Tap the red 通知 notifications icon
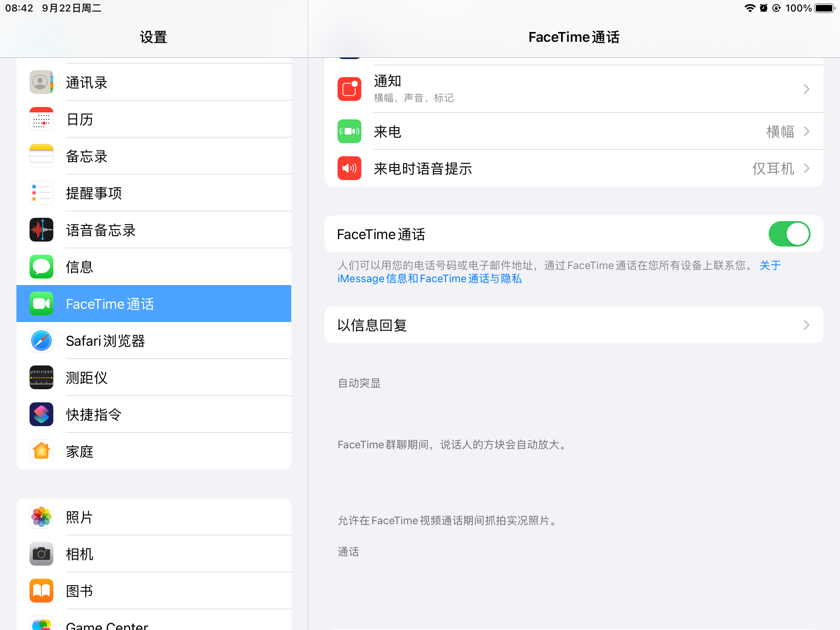 coord(349,89)
